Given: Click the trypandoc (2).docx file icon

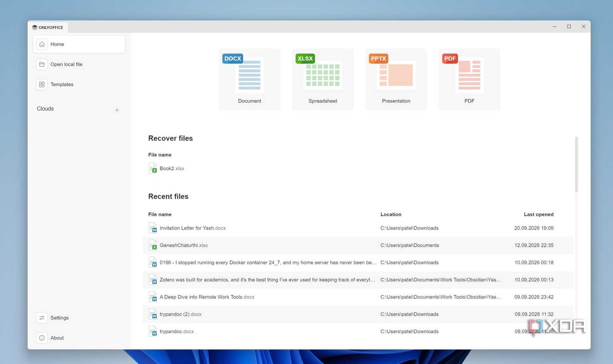Looking at the screenshot, I should click(x=153, y=314).
